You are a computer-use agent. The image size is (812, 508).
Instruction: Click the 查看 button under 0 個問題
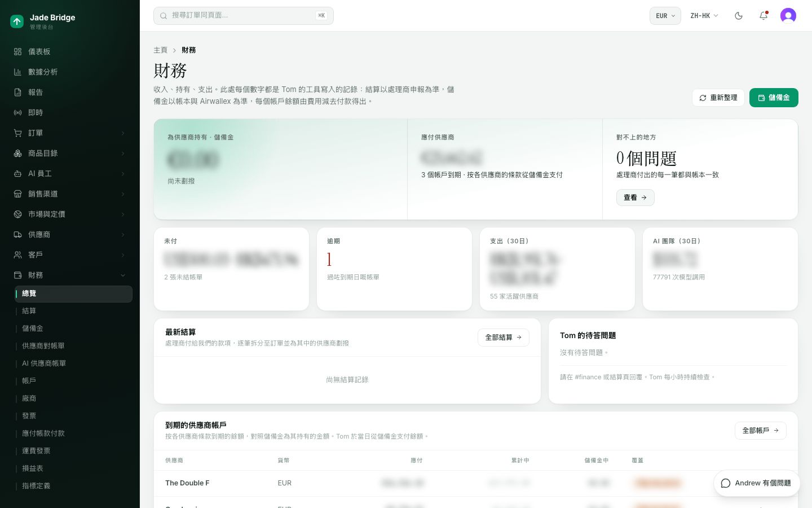coord(636,198)
